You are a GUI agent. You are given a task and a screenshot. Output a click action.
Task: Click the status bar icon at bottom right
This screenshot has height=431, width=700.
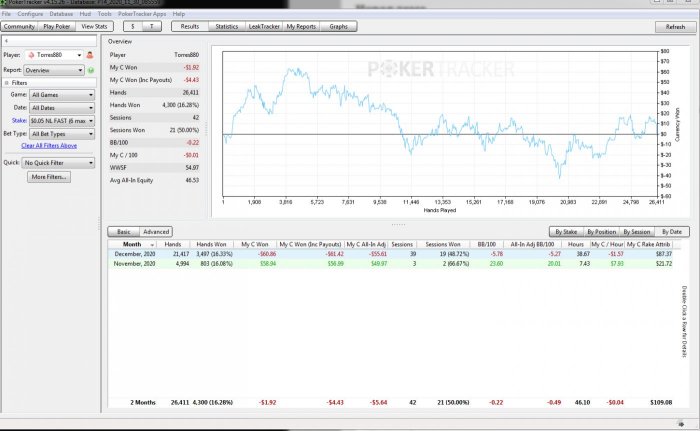pyautogui.click(x=681, y=424)
